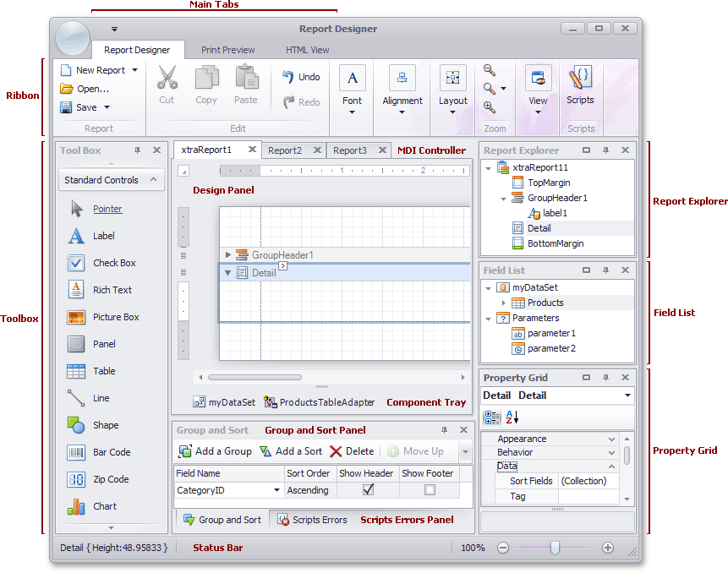Collapse the Standard Controls group
The image size is (728, 573).
point(154,179)
